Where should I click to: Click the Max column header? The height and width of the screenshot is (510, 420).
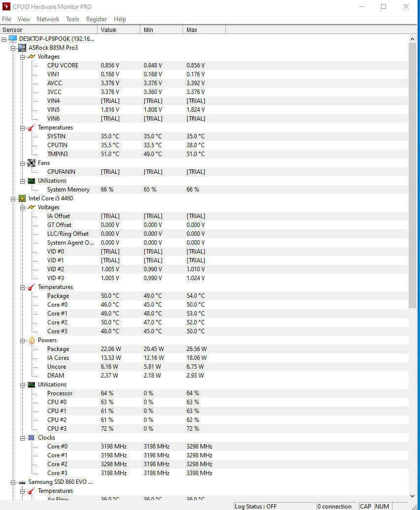(x=205, y=30)
